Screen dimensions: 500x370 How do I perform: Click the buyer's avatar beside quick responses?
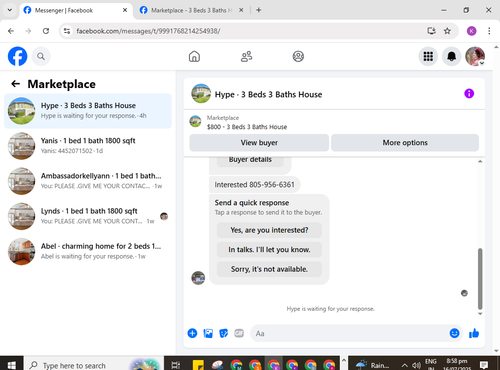click(x=198, y=278)
